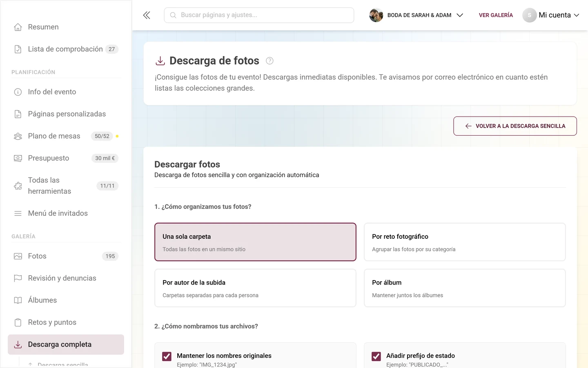Click Volver a la descarga sencilla button
The height and width of the screenshot is (368, 588).
click(x=515, y=126)
